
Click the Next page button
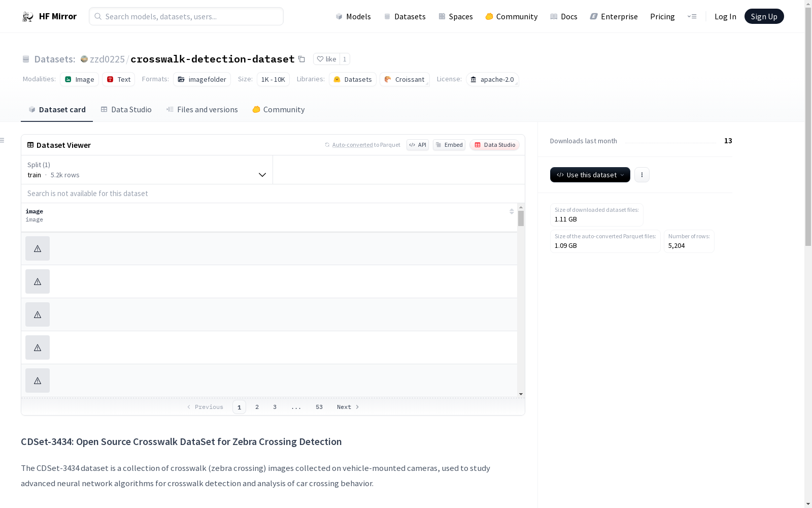[348, 407]
